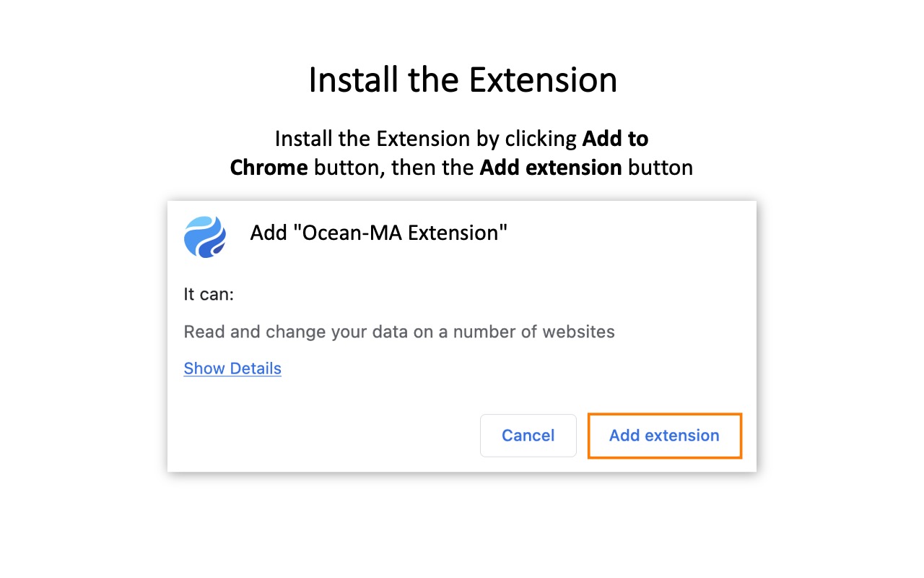Click the app icon beside the dialog title
924x578 pixels.
click(205, 236)
